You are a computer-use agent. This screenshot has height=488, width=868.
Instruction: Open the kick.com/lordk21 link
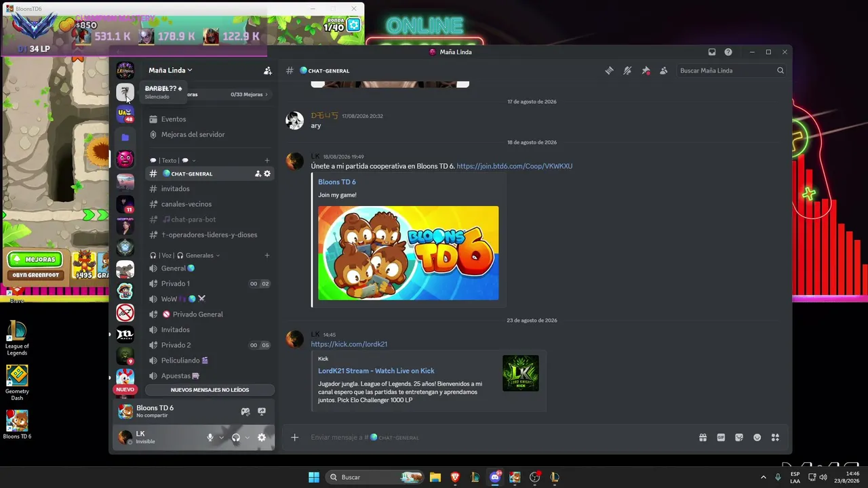click(349, 344)
